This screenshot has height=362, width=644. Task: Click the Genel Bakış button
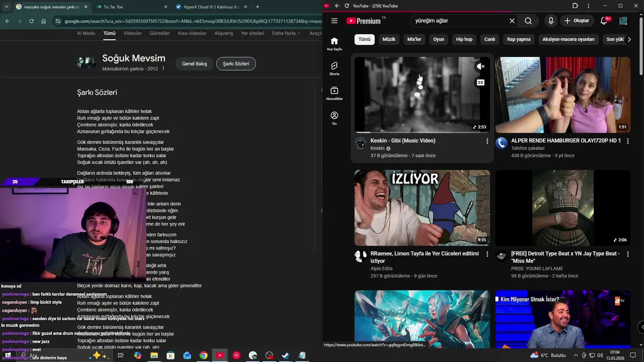click(x=194, y=64)
